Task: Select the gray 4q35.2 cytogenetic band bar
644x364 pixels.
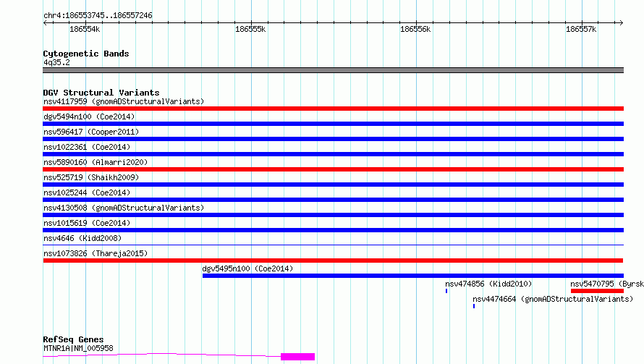Action: coord(333,70)
